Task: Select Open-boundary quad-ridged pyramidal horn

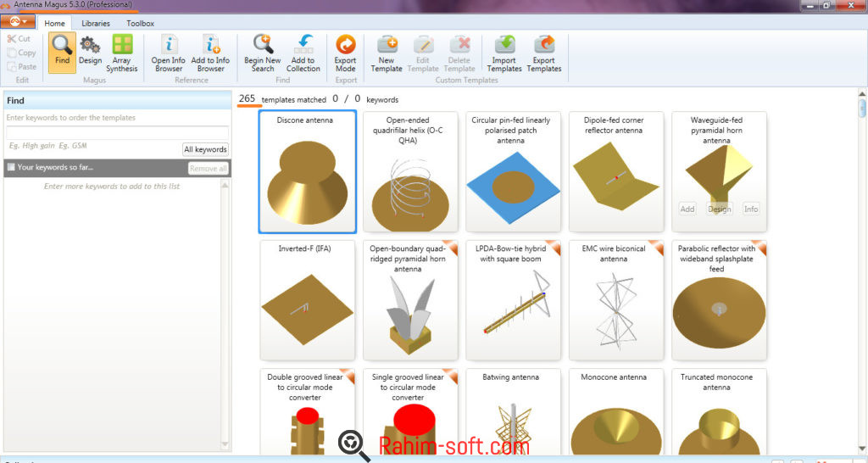Action: tap(410, 300)
